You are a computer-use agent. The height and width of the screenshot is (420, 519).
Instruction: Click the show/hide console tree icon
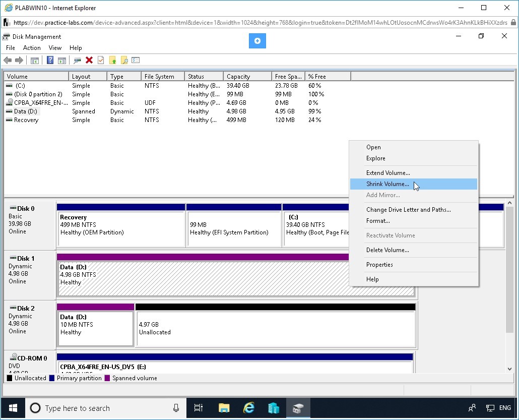click(34, 61)
